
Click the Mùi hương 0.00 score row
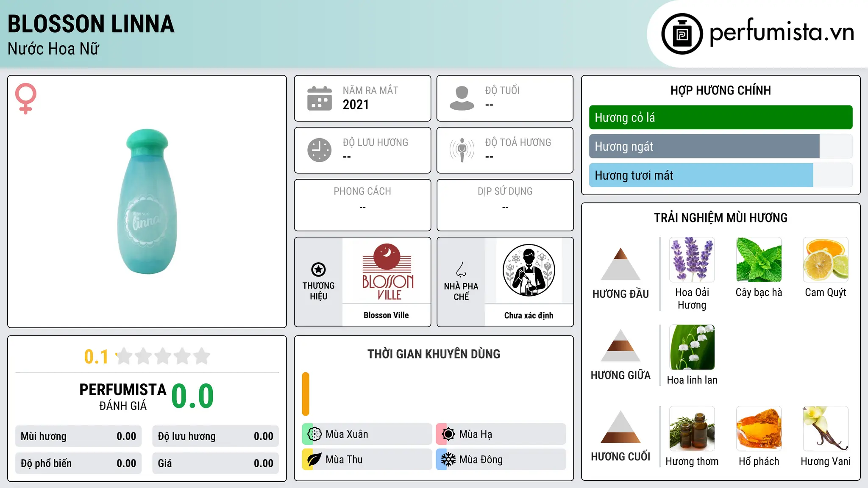click(x=78, y=436)
